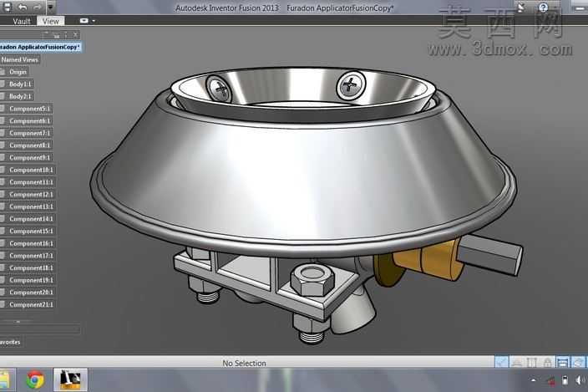The image size is (588, 392).
Task: Close the browser panel
Action: click(x=75, y=35)
